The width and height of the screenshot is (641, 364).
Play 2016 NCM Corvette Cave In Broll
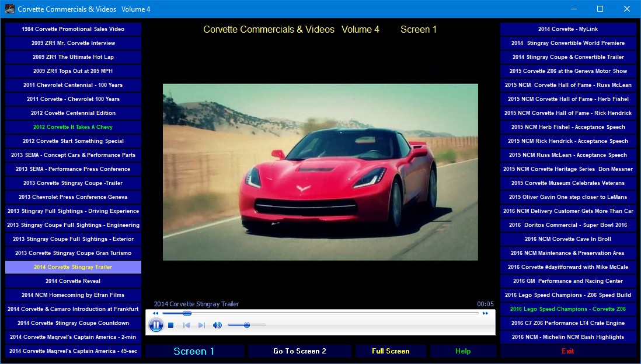568,239
